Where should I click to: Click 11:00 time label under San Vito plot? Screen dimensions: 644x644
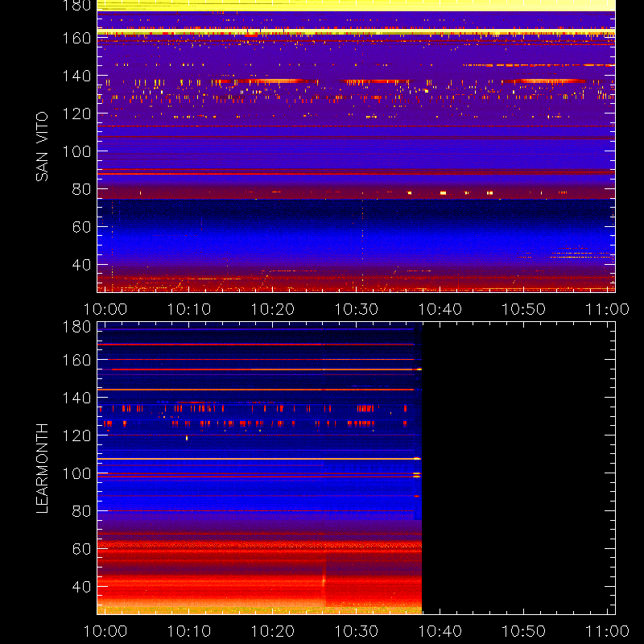click(608, 309)
